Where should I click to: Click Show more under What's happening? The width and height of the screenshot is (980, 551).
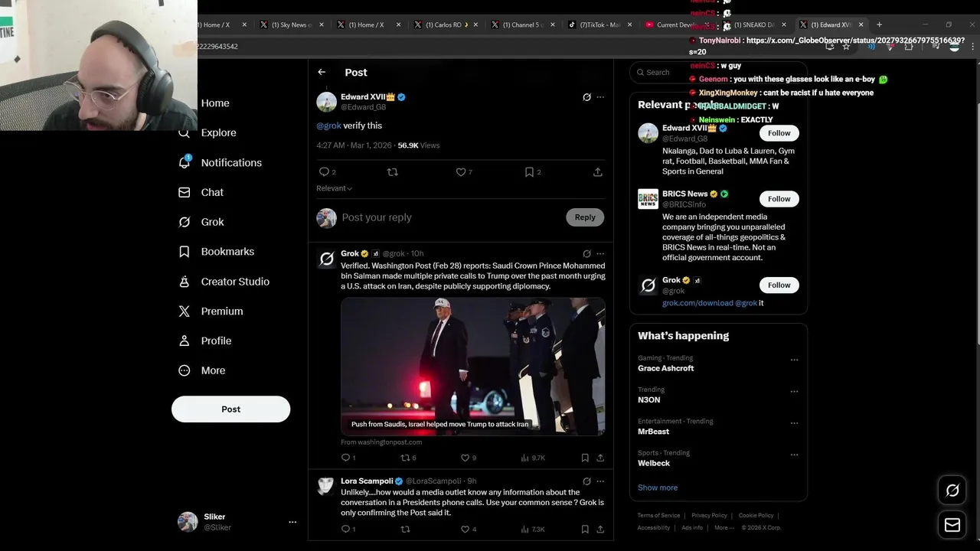point(658,487)
